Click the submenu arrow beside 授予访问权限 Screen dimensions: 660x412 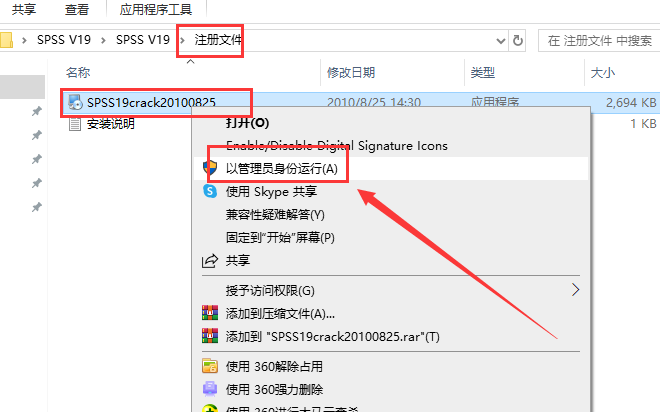point(575,290)
